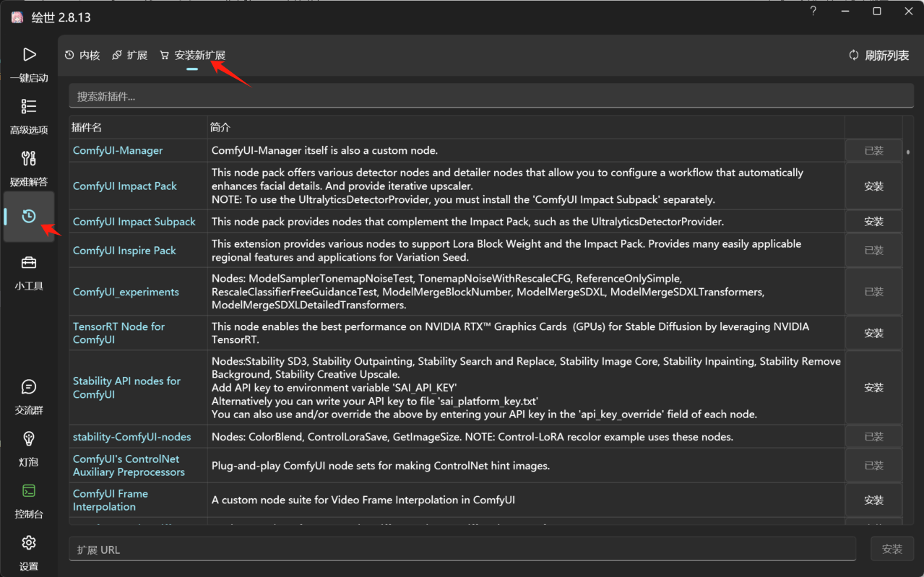Viewport: 924px width, 577px height.
Task: Install ComfyUI Impact Pack
Action: tap(874, 186)
